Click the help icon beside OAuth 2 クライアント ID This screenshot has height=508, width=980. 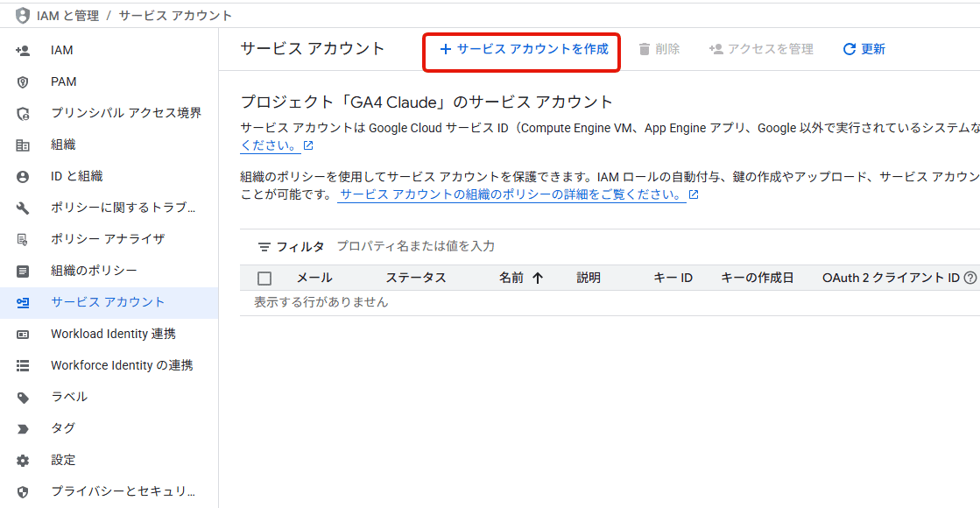pos(969,278)
